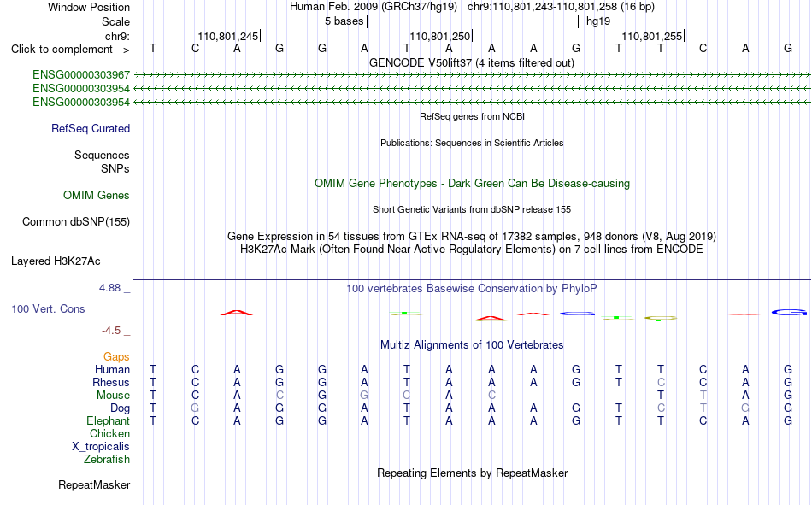Select the Human species row label

coord(112,369)
